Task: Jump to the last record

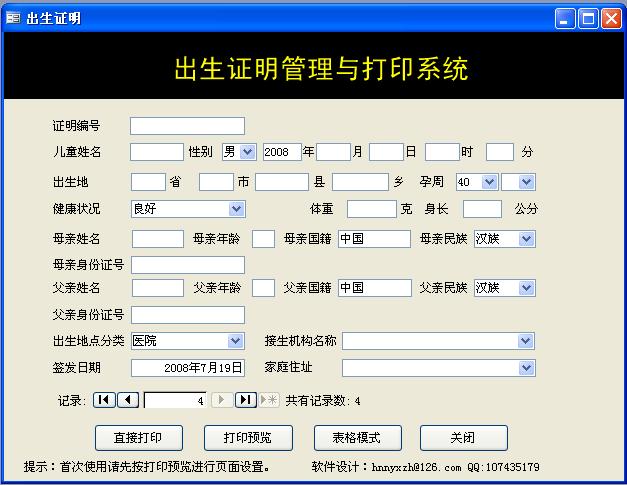Action: (246, 400)
